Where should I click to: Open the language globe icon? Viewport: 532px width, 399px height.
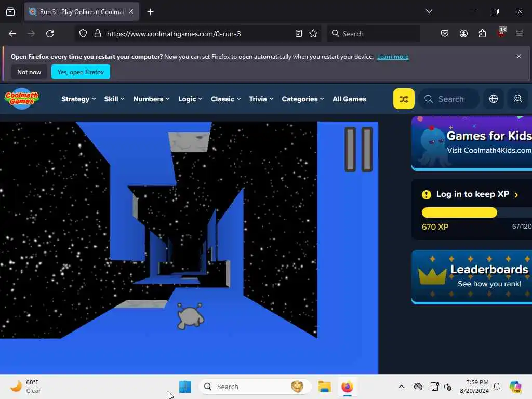[494, 99]
